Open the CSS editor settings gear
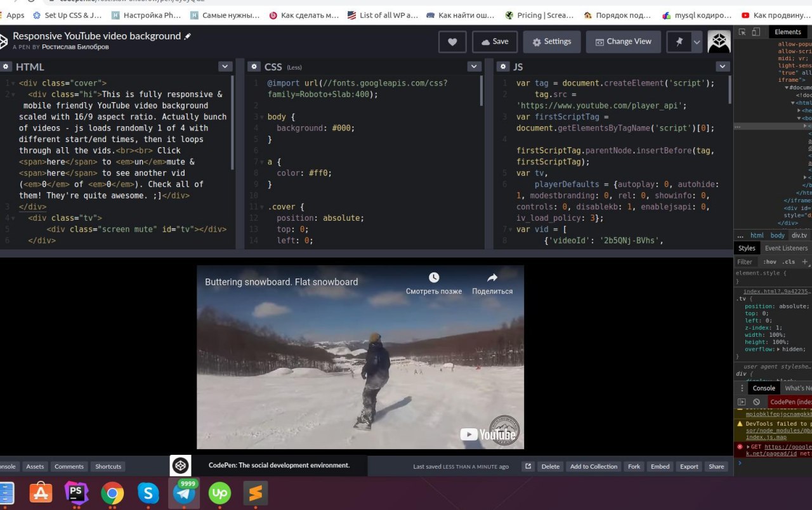The width and height of the screenshot is (812, 510). point(254,67)
